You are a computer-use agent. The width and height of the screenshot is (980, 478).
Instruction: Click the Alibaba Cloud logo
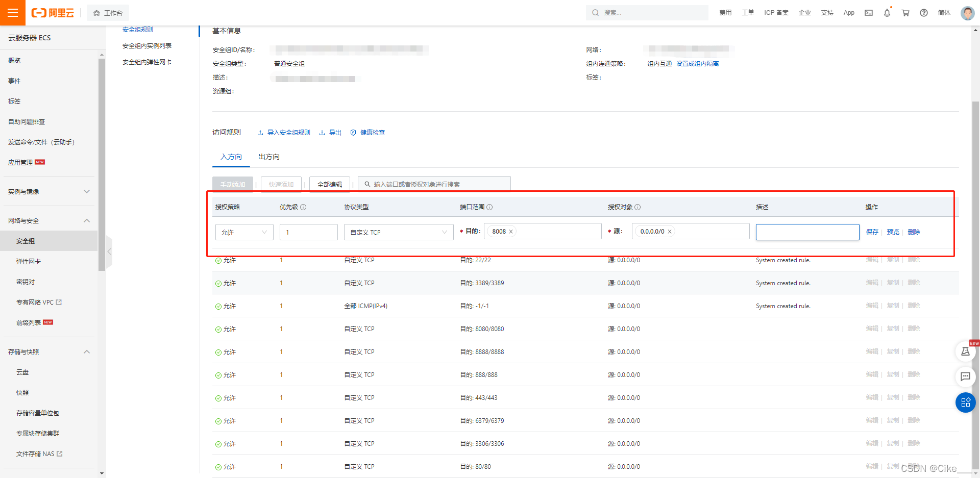click(x=53, y=13)
